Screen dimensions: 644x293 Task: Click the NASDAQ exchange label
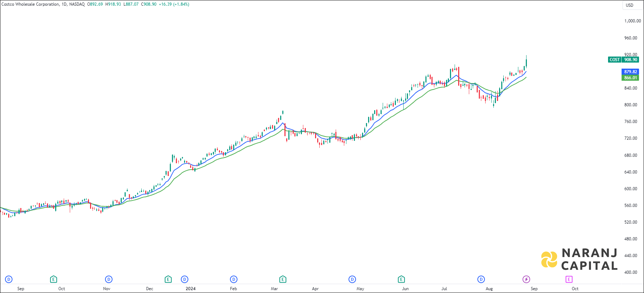(x=77, y=4)
